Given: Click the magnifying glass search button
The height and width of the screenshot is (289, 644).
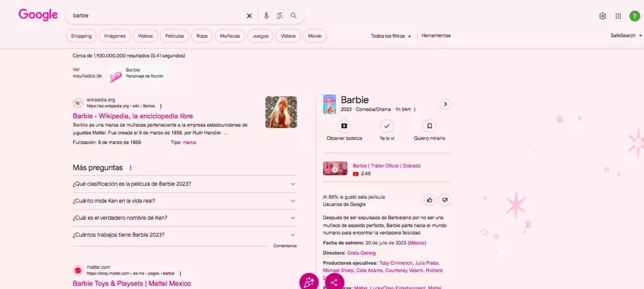Looking at the screenshot, I should (294, 16).
